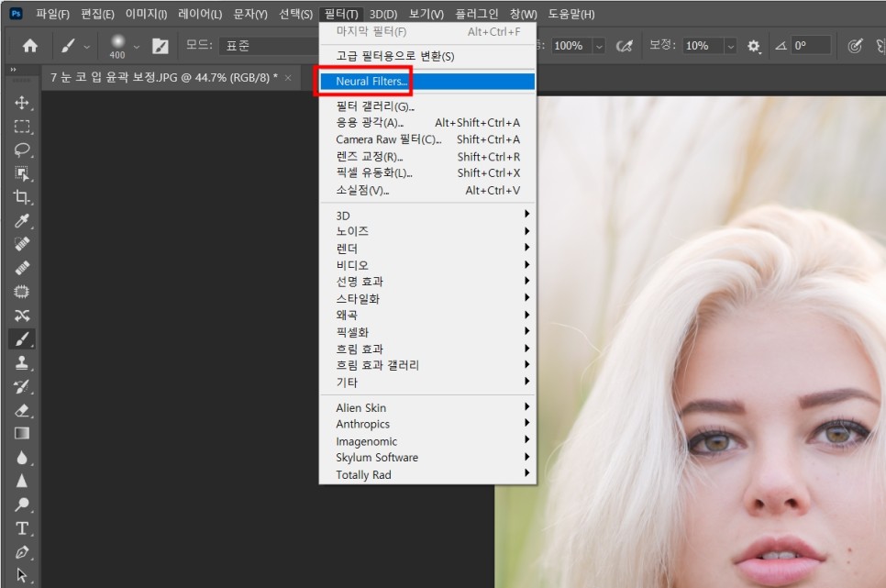Select the Pen tool

22,552
